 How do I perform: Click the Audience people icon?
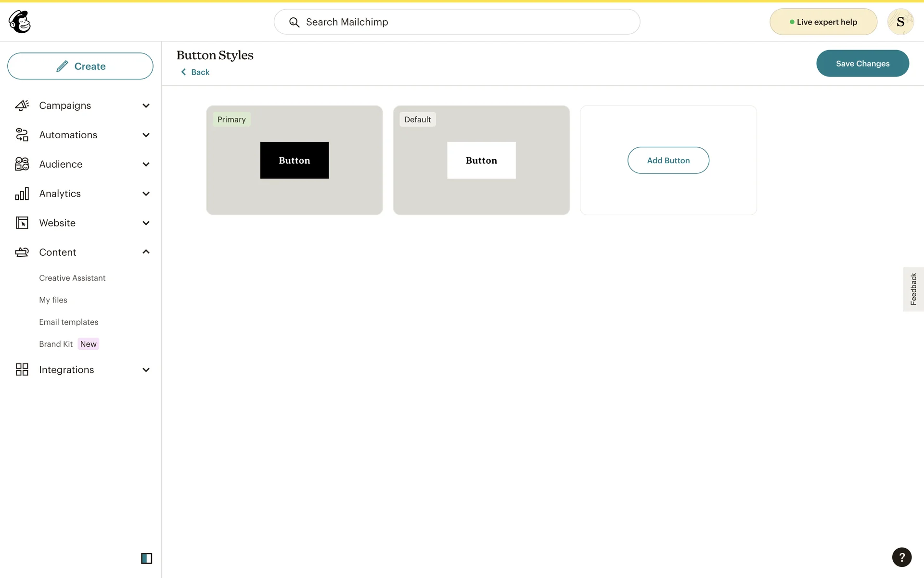coord(22,164)
